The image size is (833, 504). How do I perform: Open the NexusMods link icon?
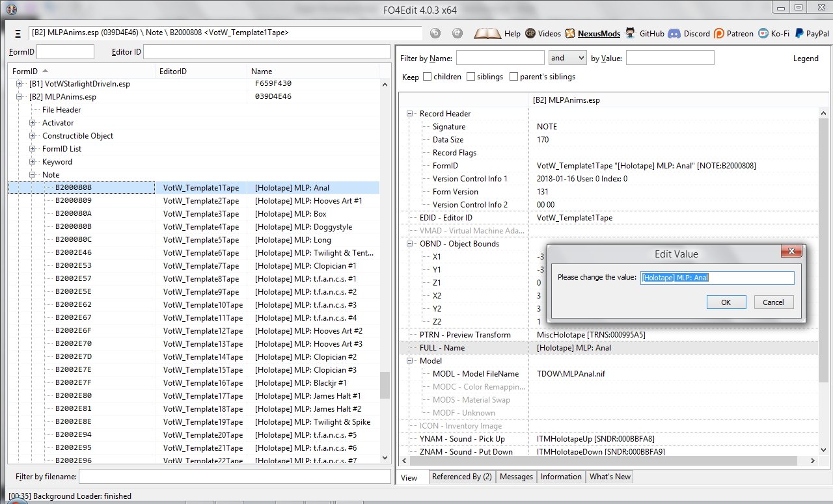click(570, 33)
